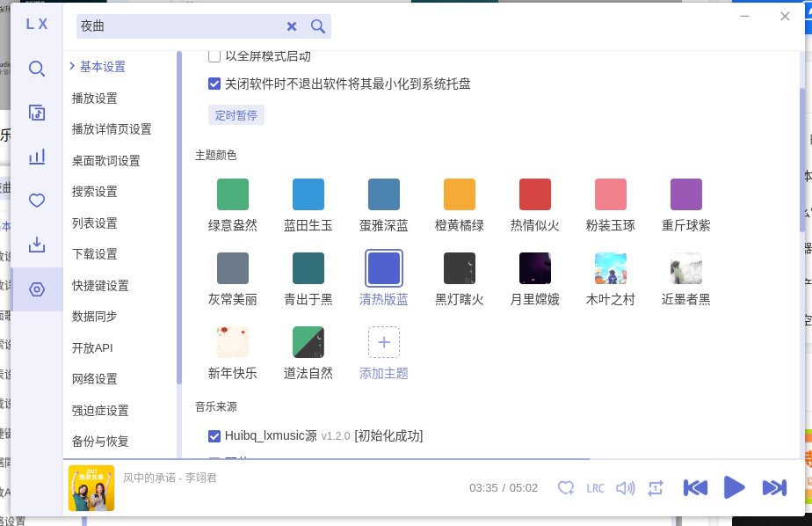Select the 木叶之村 theme thumbnail
The image size is (812, 526).
point(611,268)
